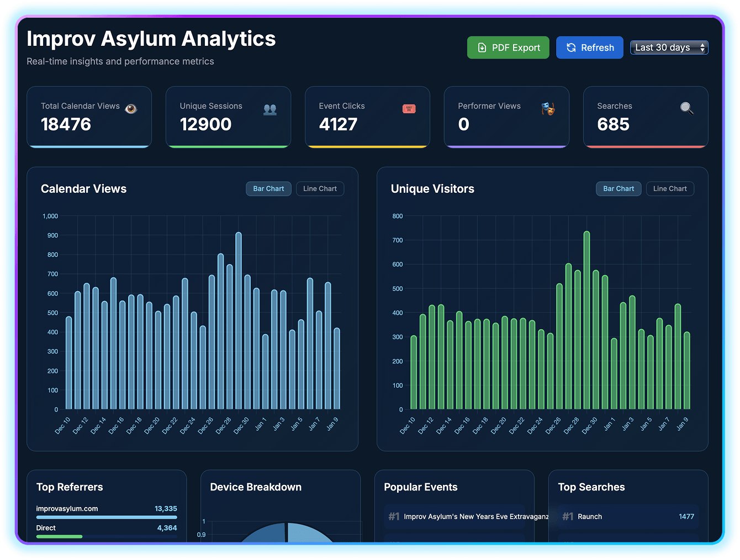Click the Refresh button
Viewport: 740px width, 560px height.
[590, 47]
